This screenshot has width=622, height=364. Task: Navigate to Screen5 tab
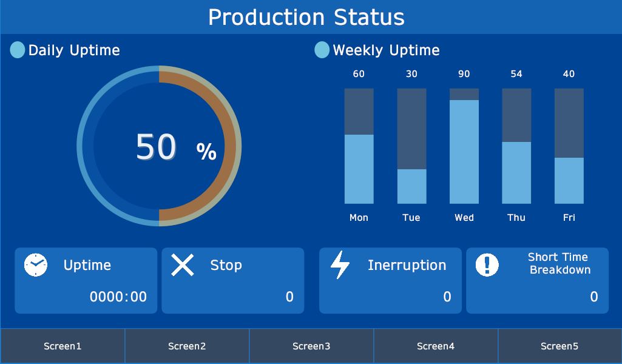[559, 346]
